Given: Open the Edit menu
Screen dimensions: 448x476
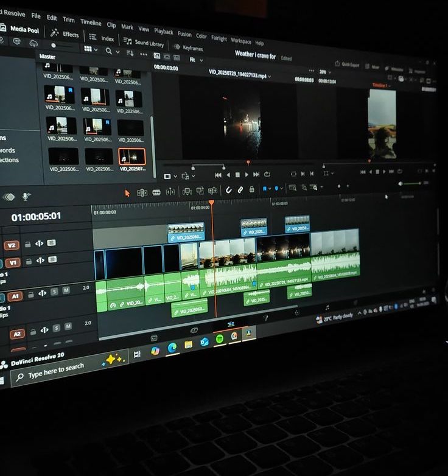Looking at the screenshot, I should click(x=52, y=18).
